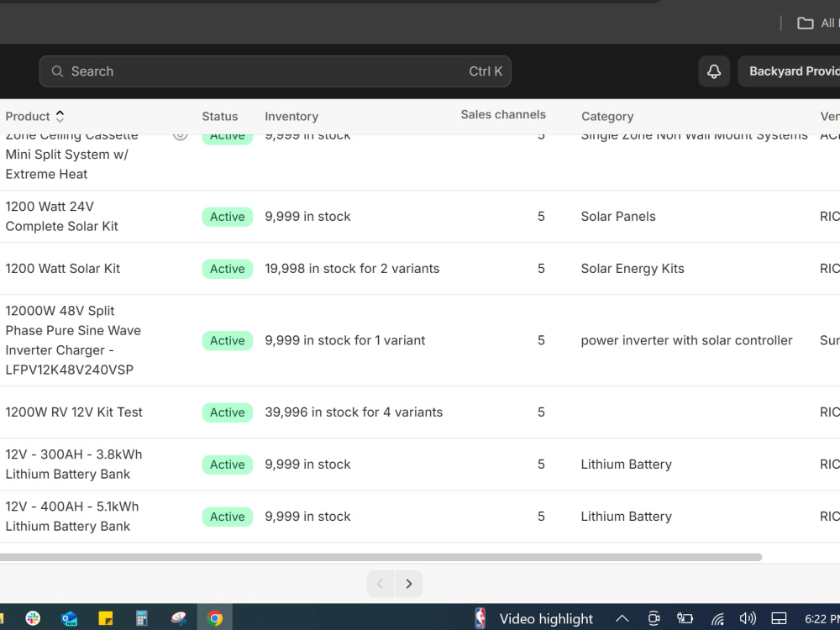Click the Solar Energy Kits category cell
Screen dimensions: 840x630
click(x=633, y=269)
